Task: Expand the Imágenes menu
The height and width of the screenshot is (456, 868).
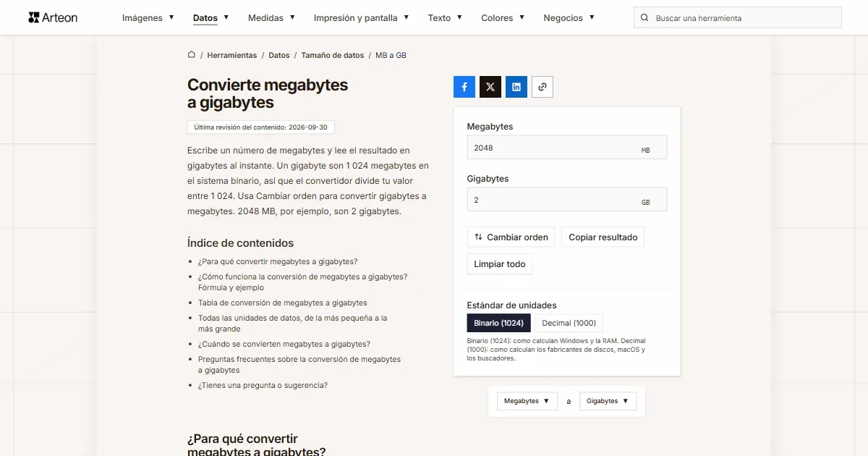Action: pyautogui.click(x=148, y=18)
